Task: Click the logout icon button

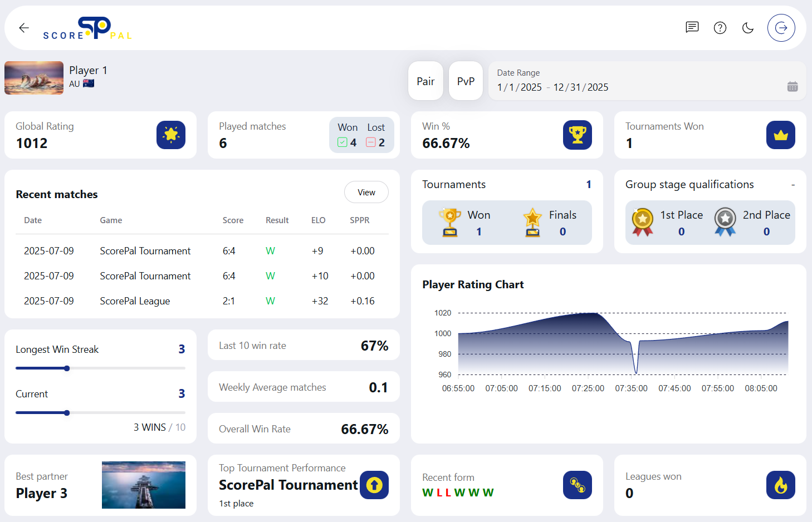Action: pos(781,28)
